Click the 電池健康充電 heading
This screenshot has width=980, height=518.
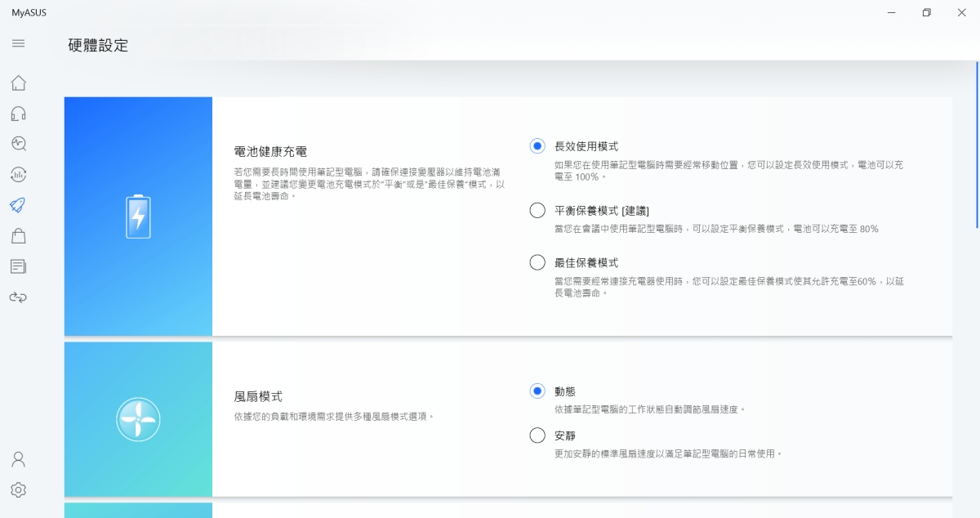click(270, 152)
